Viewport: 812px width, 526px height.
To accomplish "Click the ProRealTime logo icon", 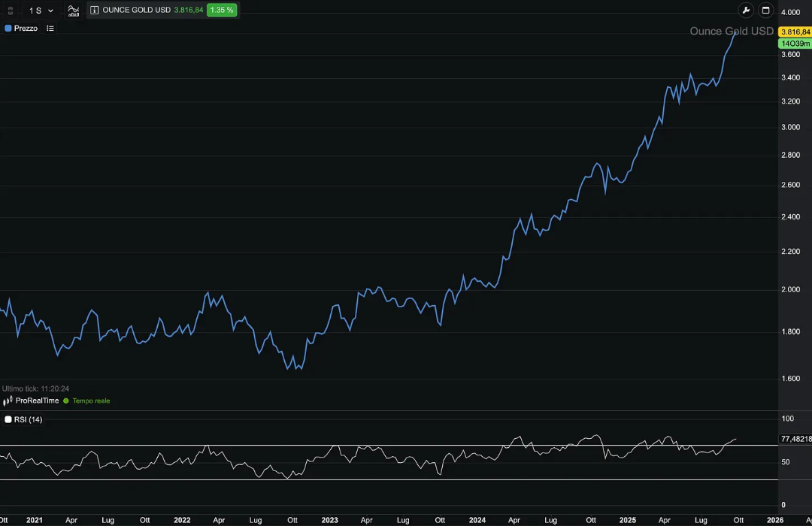I will [x=8, y=401].
